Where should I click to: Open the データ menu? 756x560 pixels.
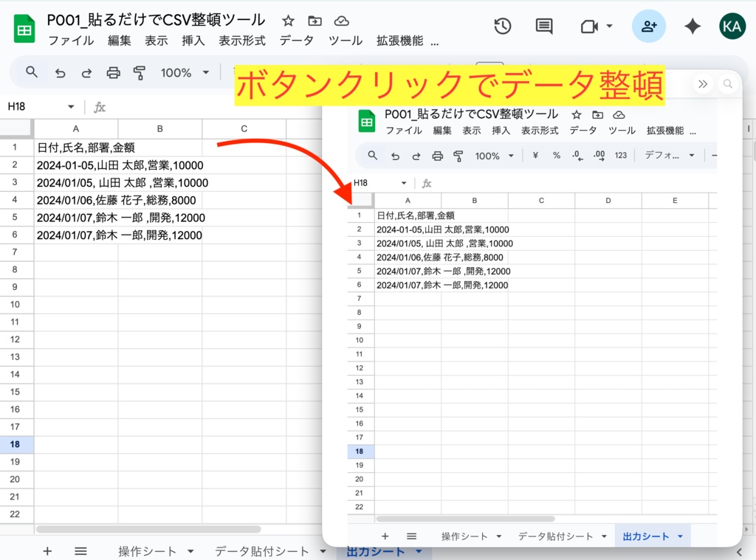click(x=297, y=42)
